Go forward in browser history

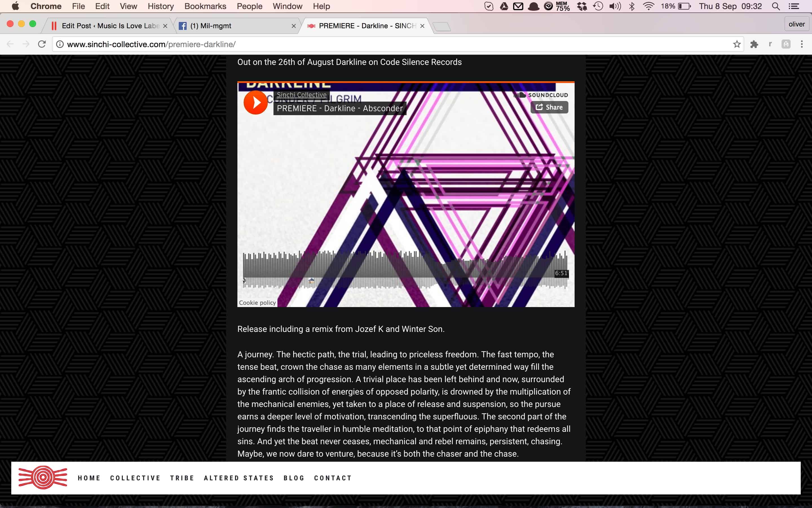[26, 44]
